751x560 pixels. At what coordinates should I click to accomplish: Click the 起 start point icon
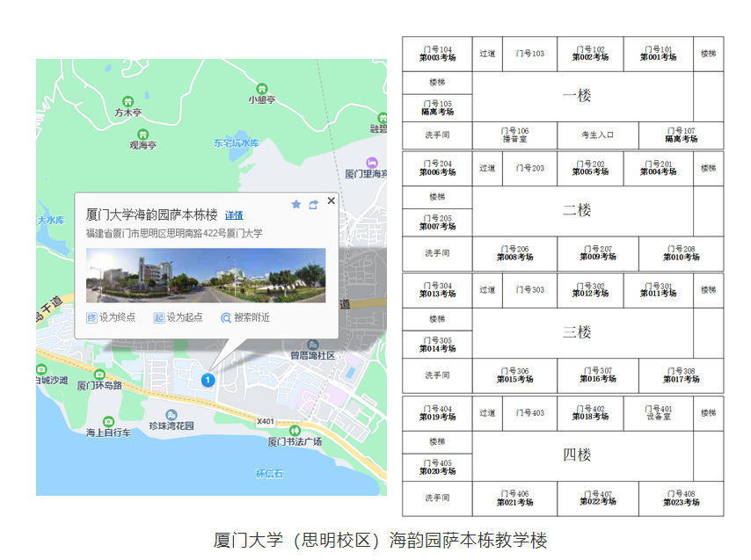point(158,318)
